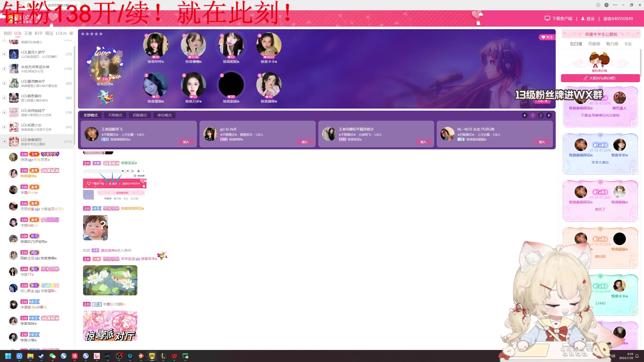Click the Windows Start button
Screen dimensions: 644x362
8,356
